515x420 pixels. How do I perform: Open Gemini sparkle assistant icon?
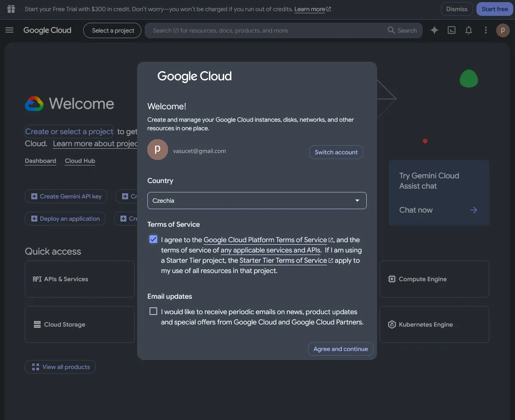(x=434, y=30)
